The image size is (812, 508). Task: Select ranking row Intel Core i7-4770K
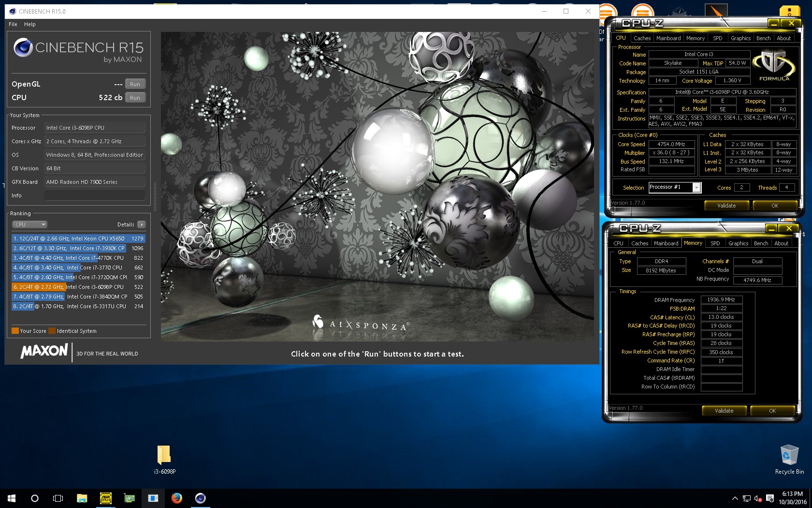point(78,258)
